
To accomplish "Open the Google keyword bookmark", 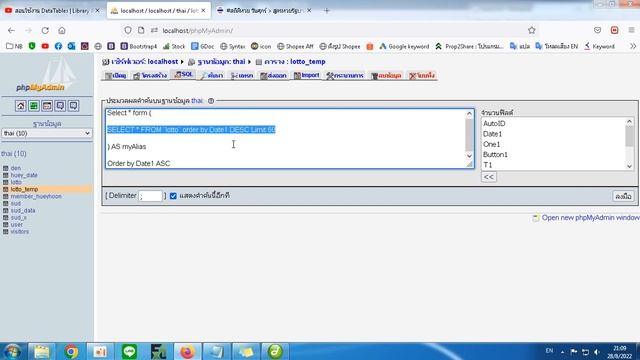I will click(404, 47).
